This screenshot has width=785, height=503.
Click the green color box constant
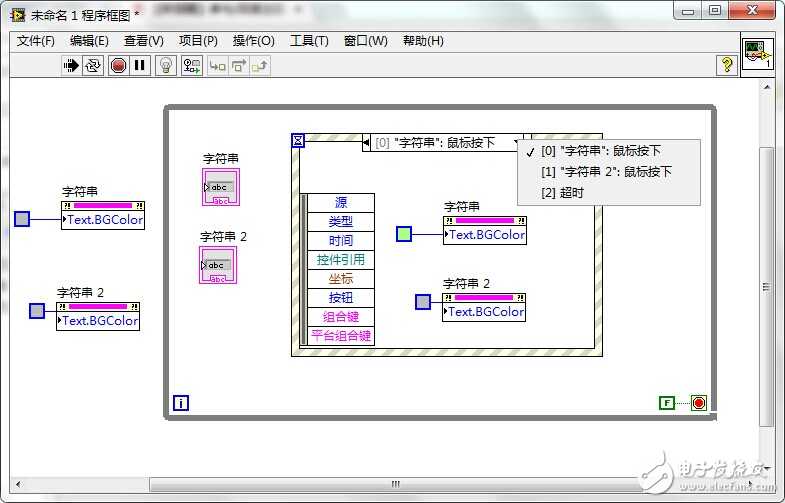pos(404,234)
